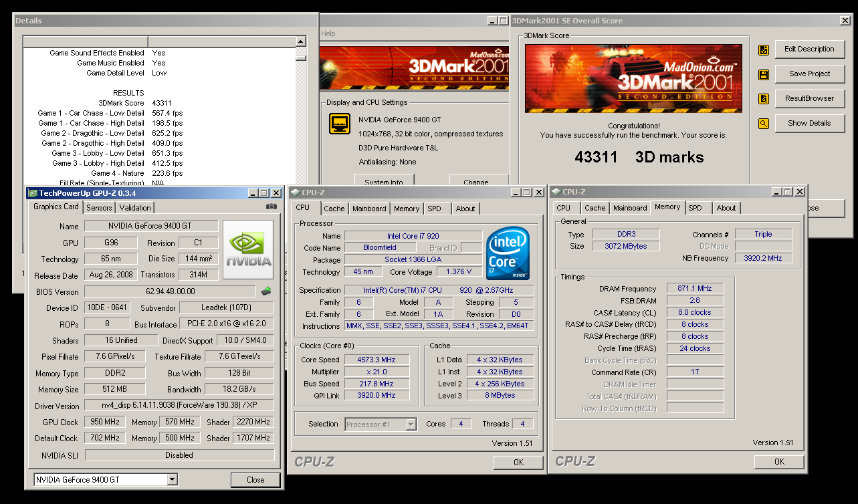Click the icon beside ResultBrowser
The height and width of the screenshot is (504, 858).
tap(764, 99)
